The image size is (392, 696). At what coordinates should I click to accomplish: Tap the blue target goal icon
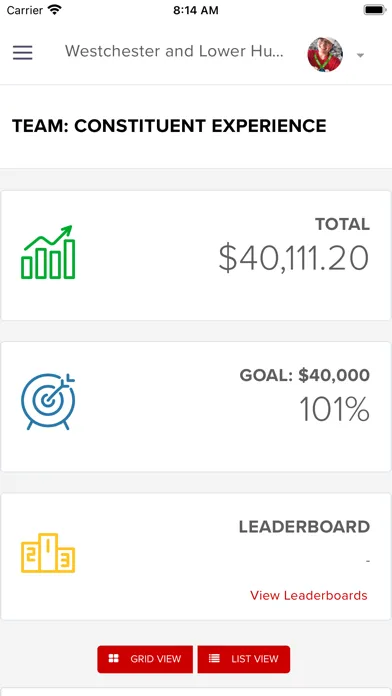click(x=48, y=402)
